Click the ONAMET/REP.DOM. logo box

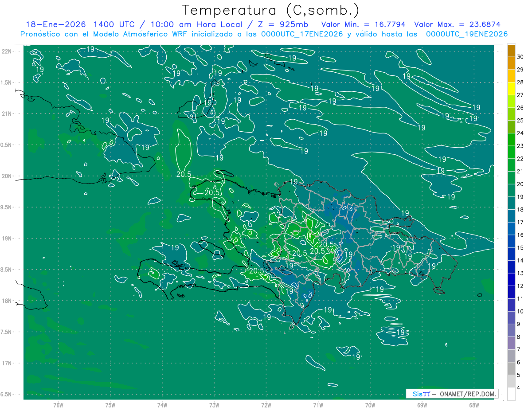pyautogui.click(x=452, y=394)
